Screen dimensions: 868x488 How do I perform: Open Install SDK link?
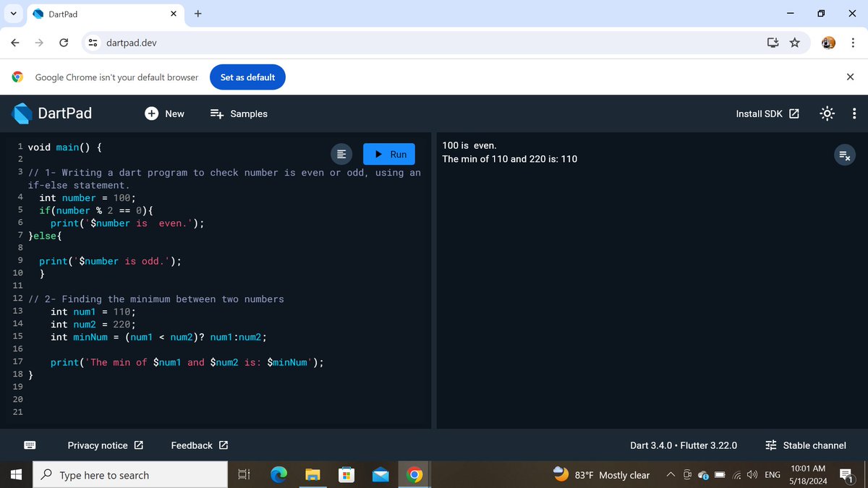pyautogui.click(x=767, y=114)
